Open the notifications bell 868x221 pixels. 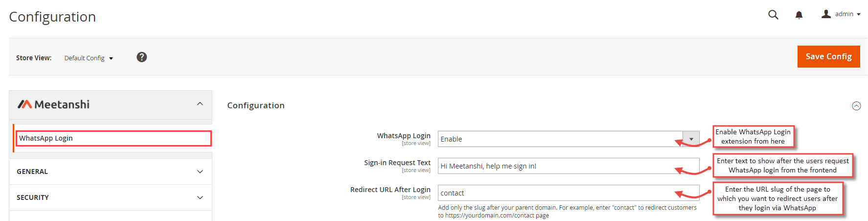pyautogui.click(x=799, y=15)
